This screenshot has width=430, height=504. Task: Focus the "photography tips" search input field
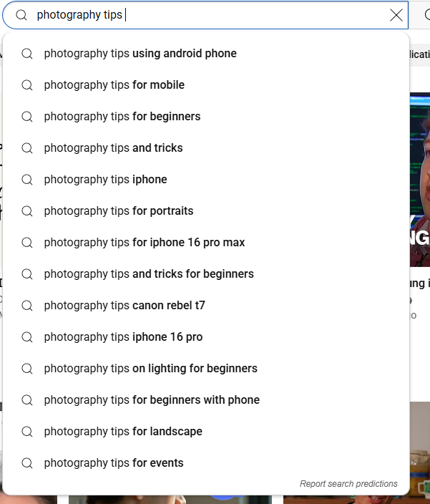215,15
